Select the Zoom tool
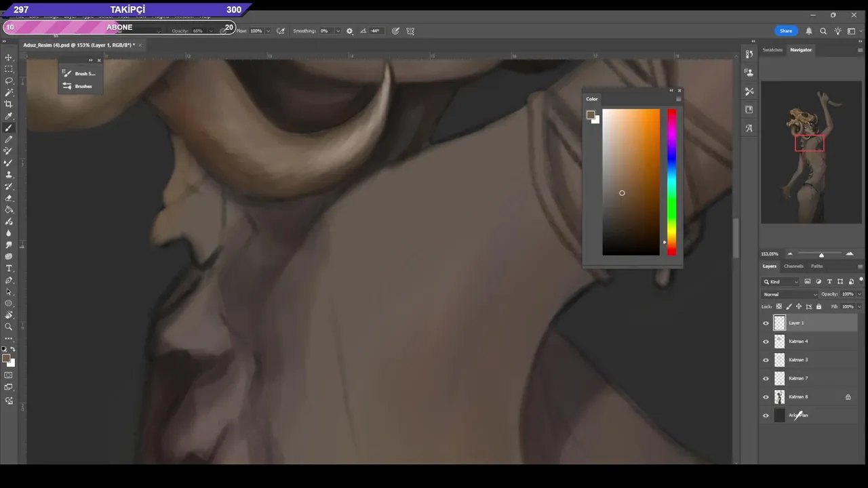 [9, 327]
